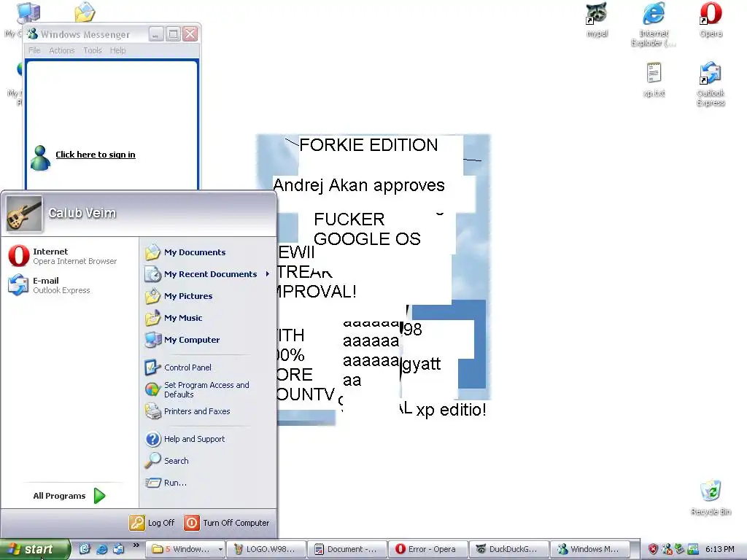Open Tools menu in Windows Messenger
747x560 pixels.
point(93,50)
